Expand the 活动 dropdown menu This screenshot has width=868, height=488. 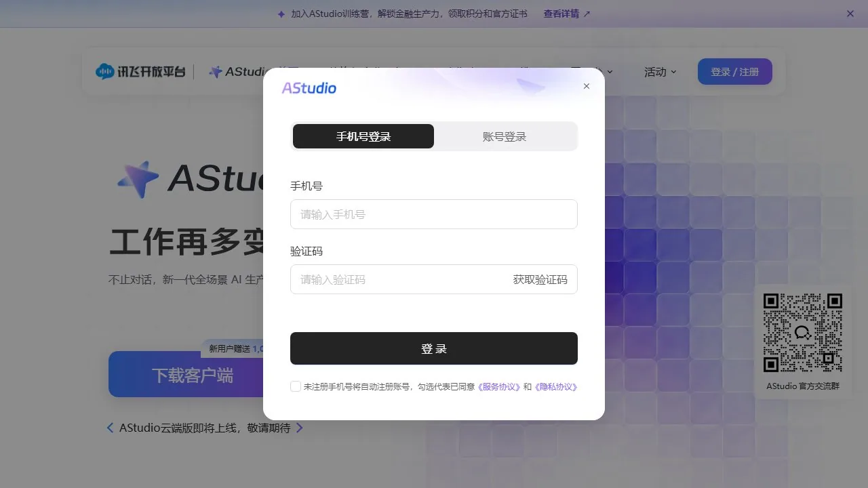(x=660, y=72)
